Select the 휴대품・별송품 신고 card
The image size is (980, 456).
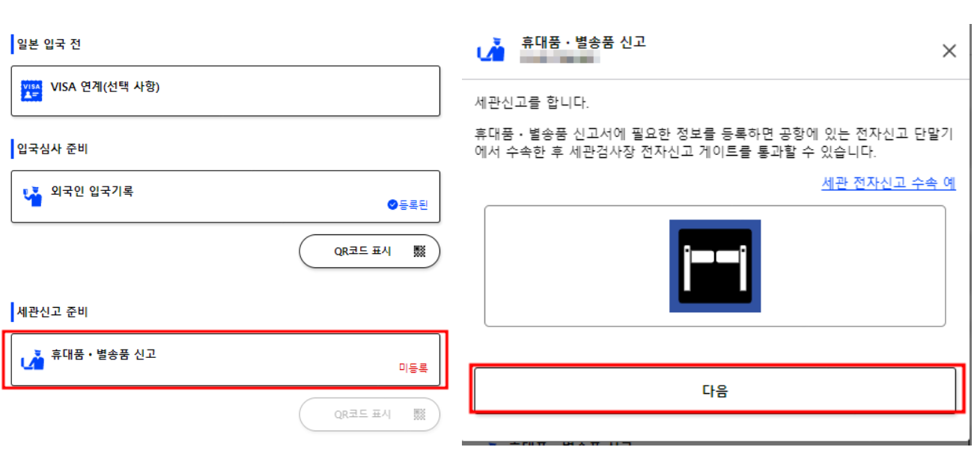point(225,360)
